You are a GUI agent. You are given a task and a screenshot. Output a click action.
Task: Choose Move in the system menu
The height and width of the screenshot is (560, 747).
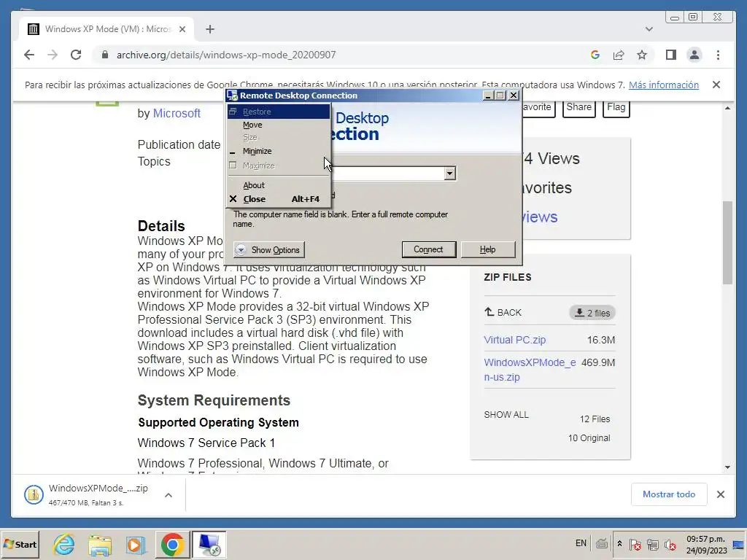[279, 125]
